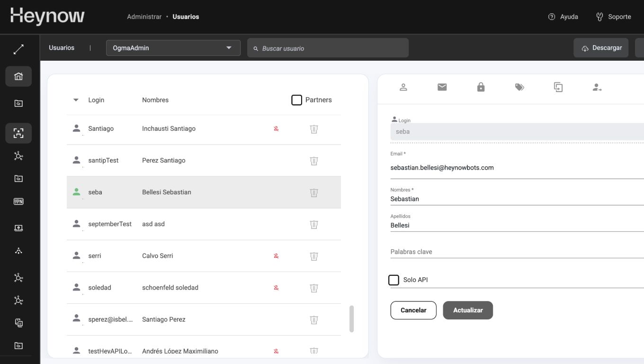Toggle the Partners checkbox
The height and width of the screenshot is (364, 644).
coord(297,100)
